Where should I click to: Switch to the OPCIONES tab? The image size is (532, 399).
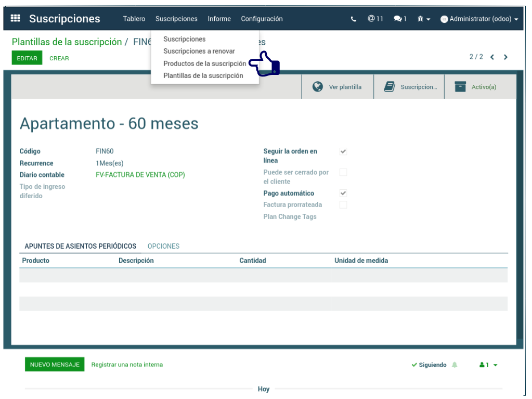[x=163, y=246]
